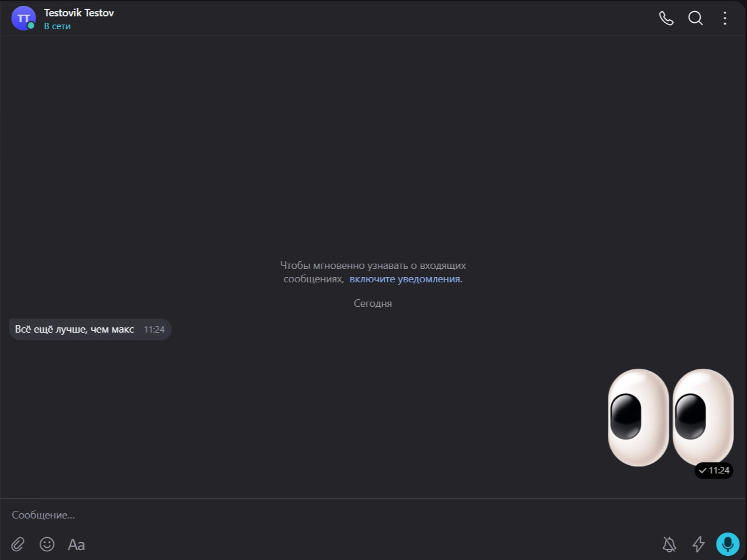Open the lightning bolt quick replies
The width and height of the screenshot is (747, 560).
pos(698,544)
